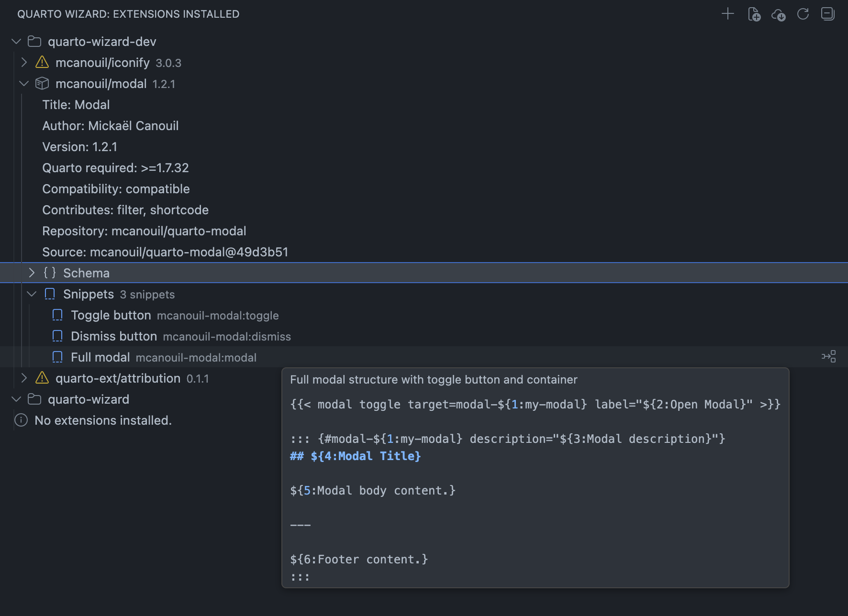Open the cloud download icon to install extensions

pos(779,15)
